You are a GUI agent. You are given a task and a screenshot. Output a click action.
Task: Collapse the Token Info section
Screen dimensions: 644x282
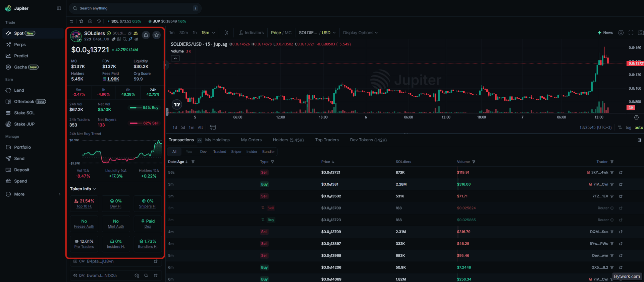pos(83,189)
